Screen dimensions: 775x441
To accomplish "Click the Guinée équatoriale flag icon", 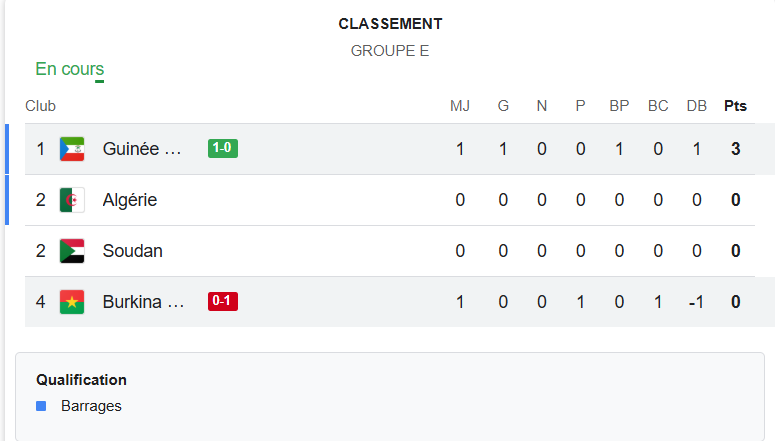I will (72, 149).
